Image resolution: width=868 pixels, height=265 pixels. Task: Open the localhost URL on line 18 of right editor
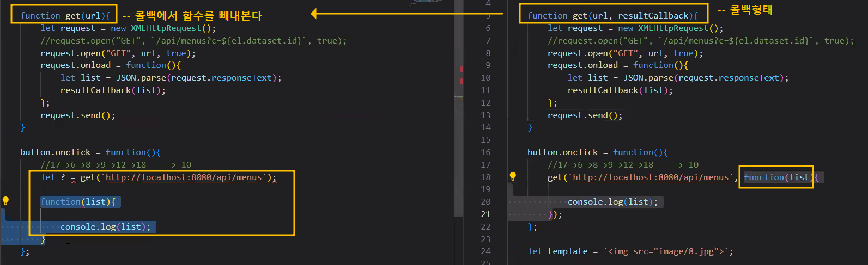[x=651, y=177]
